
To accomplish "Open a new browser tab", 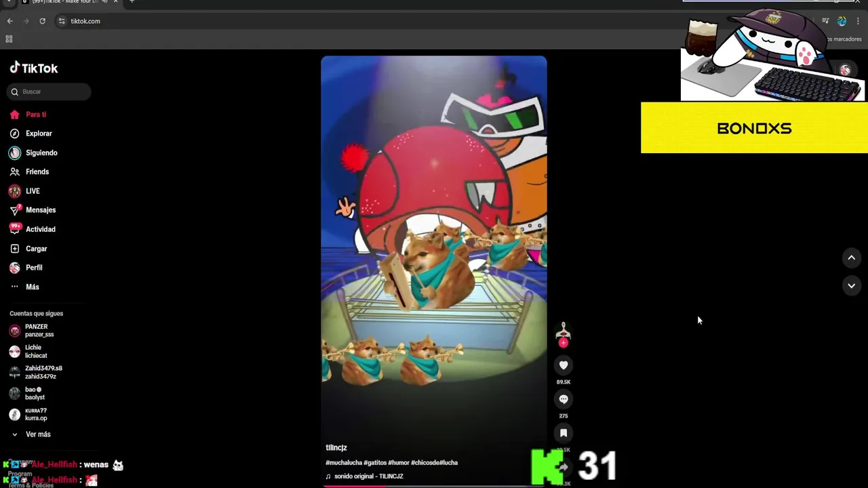I will 132,1.
